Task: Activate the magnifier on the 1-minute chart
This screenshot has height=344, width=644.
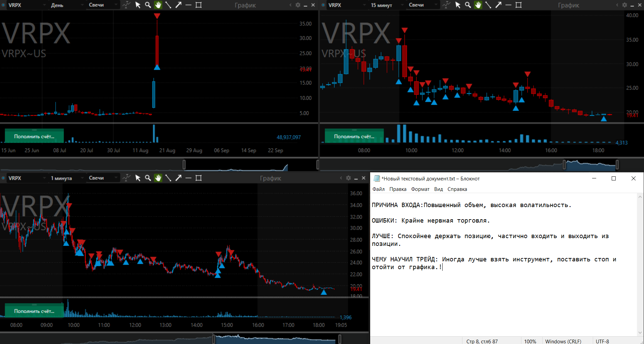Action: click(x=148, y=178)
